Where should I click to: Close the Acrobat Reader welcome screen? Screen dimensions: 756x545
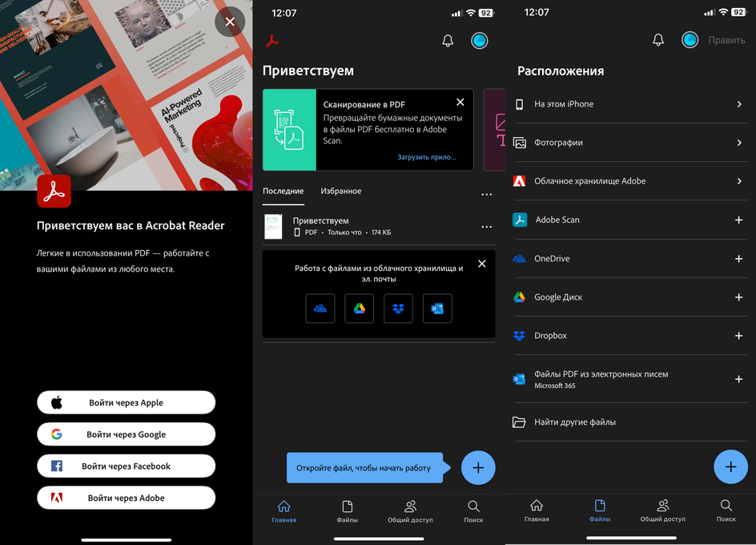230,22
